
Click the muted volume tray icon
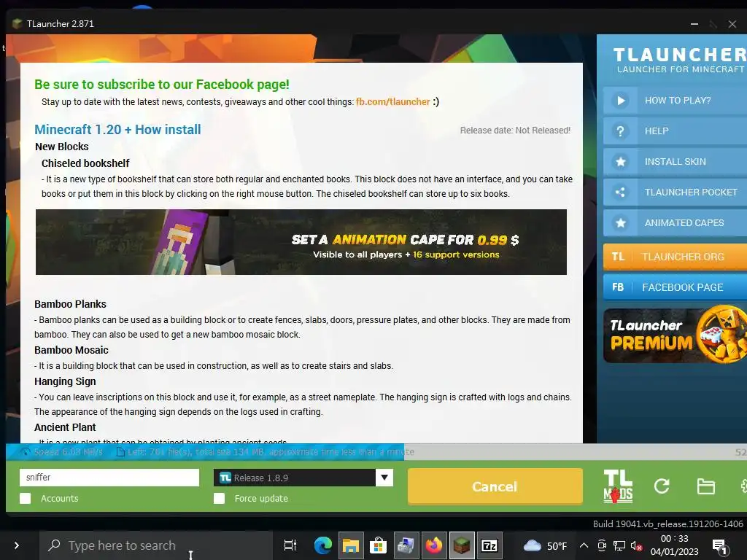tap(636, 545)
